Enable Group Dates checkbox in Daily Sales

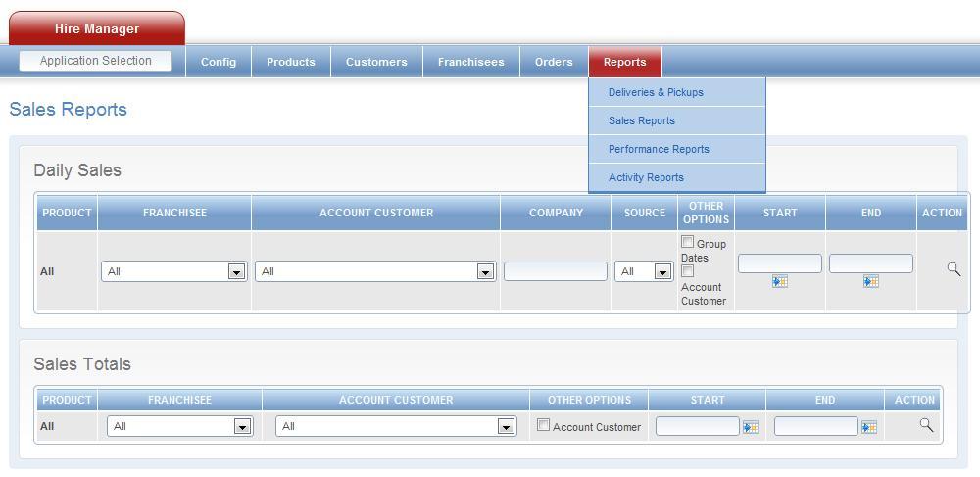688,242
